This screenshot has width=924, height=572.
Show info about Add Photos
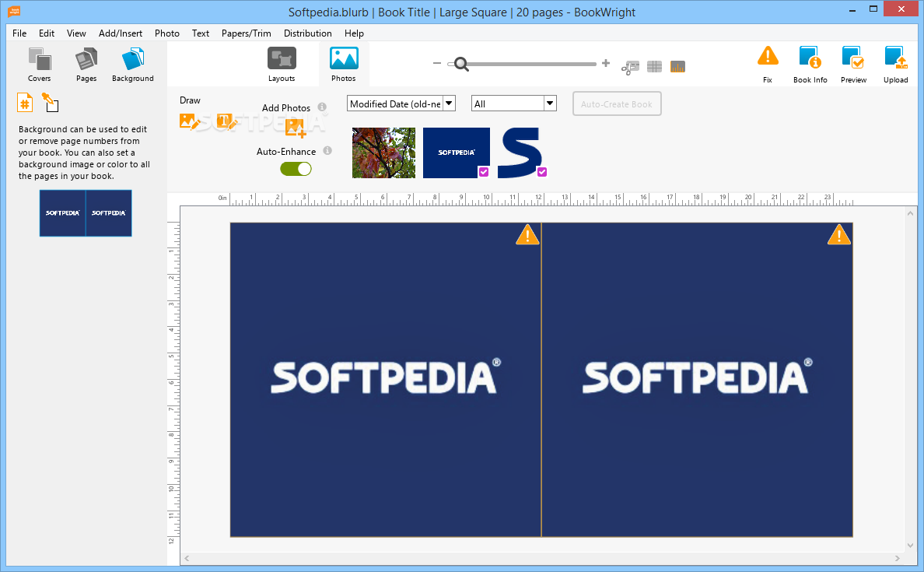pyautogui.click(x=322, y=107)
